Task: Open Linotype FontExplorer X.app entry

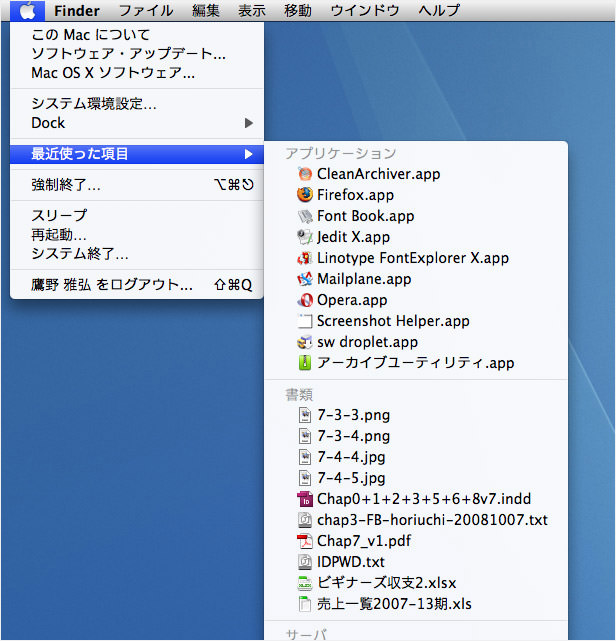Action: tap(416, 258)
